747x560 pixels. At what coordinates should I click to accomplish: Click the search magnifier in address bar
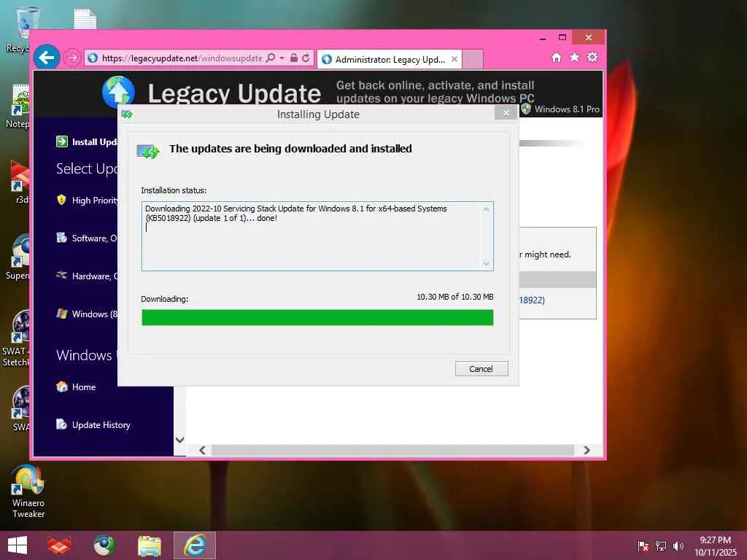[271, 58]
